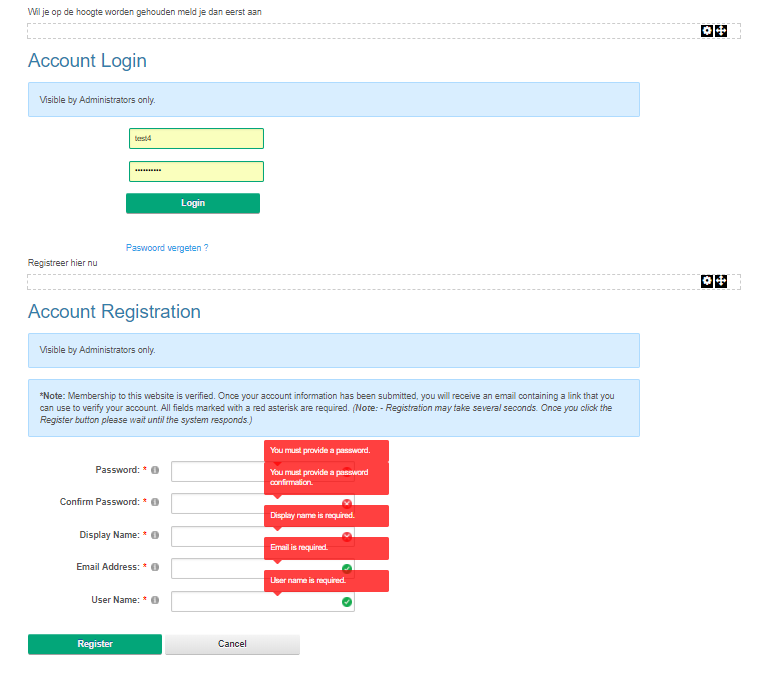This screenshot has width=770, height=682.
Task: Open the gear settings icon above Account Login heading
Action: coord(707,31)
